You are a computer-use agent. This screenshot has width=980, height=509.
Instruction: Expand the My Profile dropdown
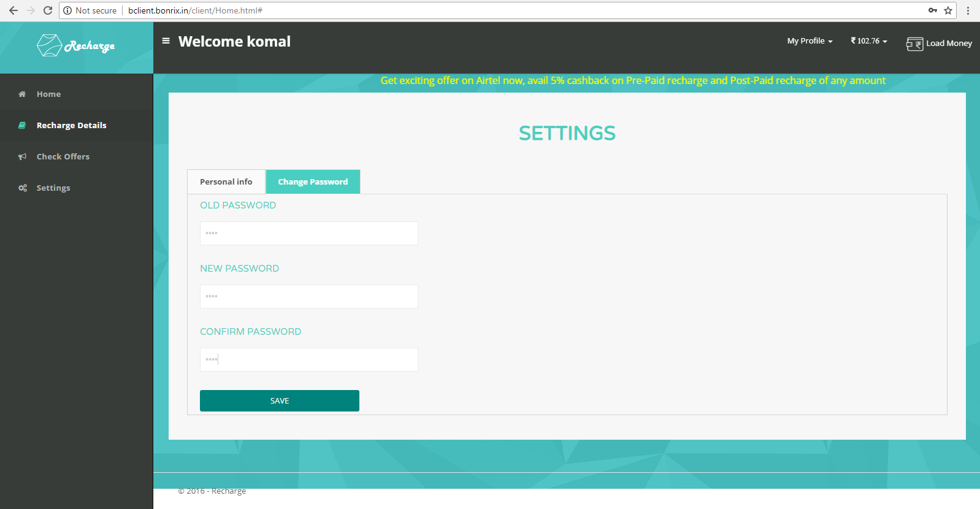click(810, 41)
